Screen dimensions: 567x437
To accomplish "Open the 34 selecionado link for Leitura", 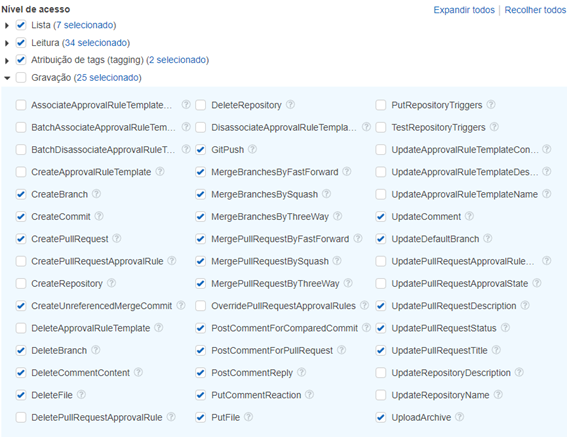I will (96, 43).
